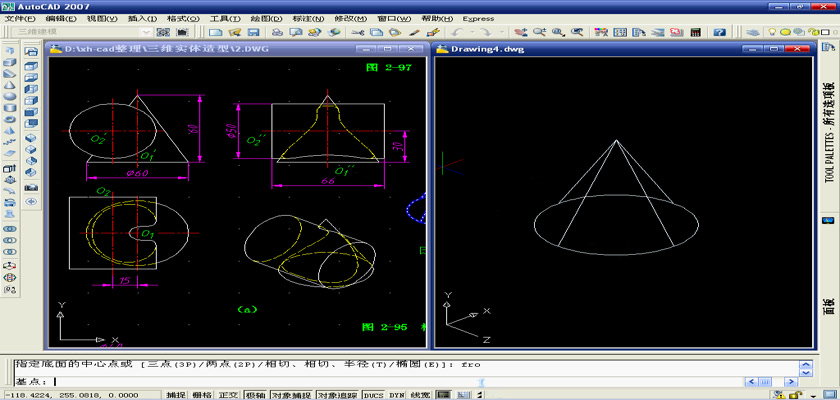
Task: Open the 编辑(E) menu
Action: click(61, 18)
